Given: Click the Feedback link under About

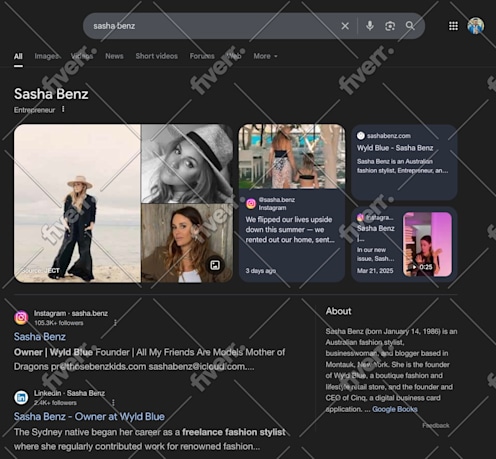Looking at the screenshot, I should [x=436, y=425].
